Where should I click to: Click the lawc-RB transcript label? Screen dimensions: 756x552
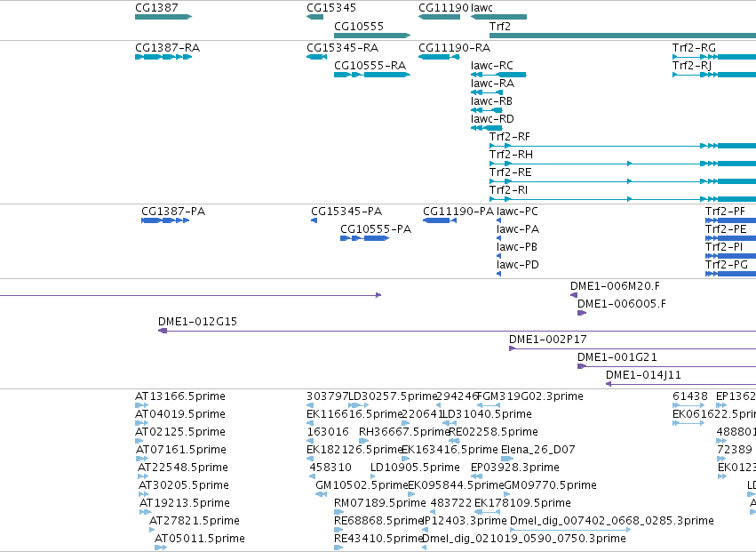click(x=491, y=101)
